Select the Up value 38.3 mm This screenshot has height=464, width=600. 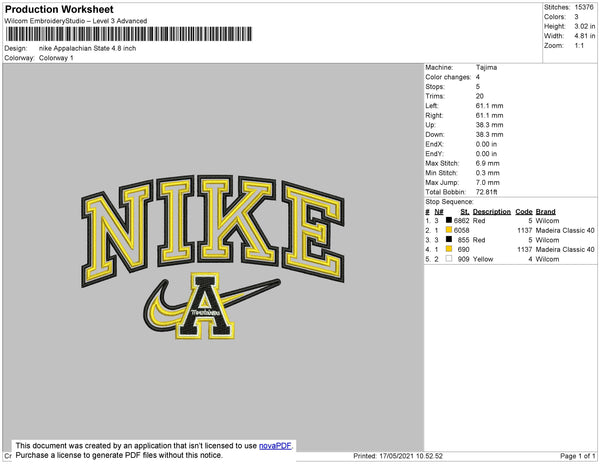489,125
